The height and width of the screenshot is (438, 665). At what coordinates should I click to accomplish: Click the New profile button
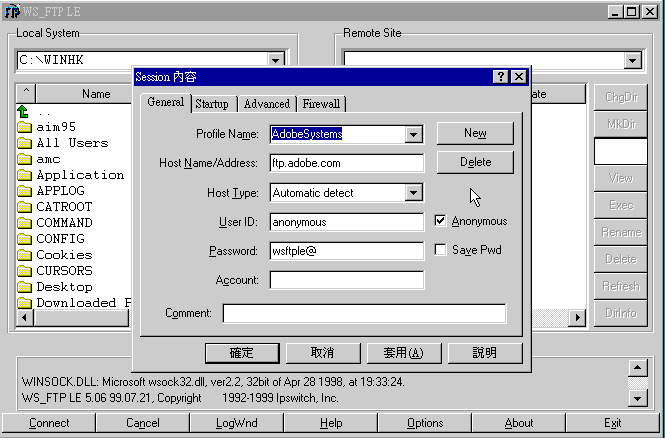[475, 133]
